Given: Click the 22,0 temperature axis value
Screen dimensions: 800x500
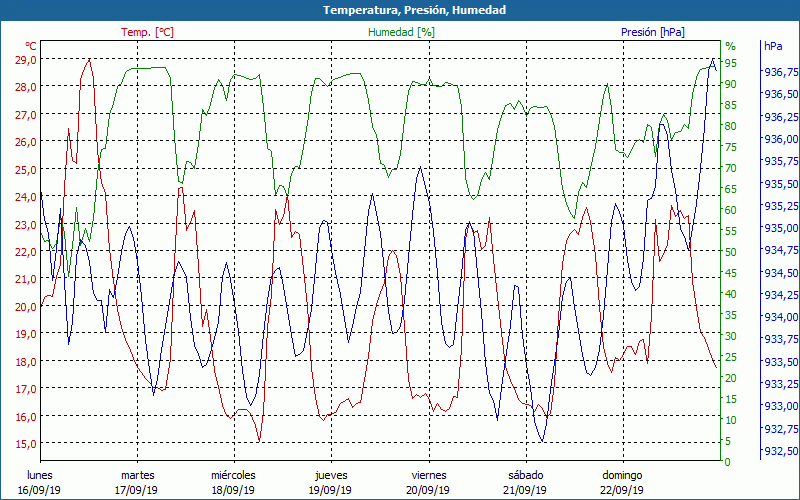Looking at the screenshot, I should coord(26,252).
